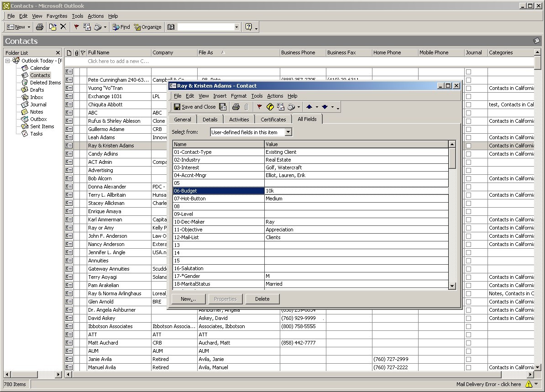This screenshot has width=545, height=392.
Task: Click the Print icon in main toolbar
Action: pyautogui.click(x=40, y=27)
